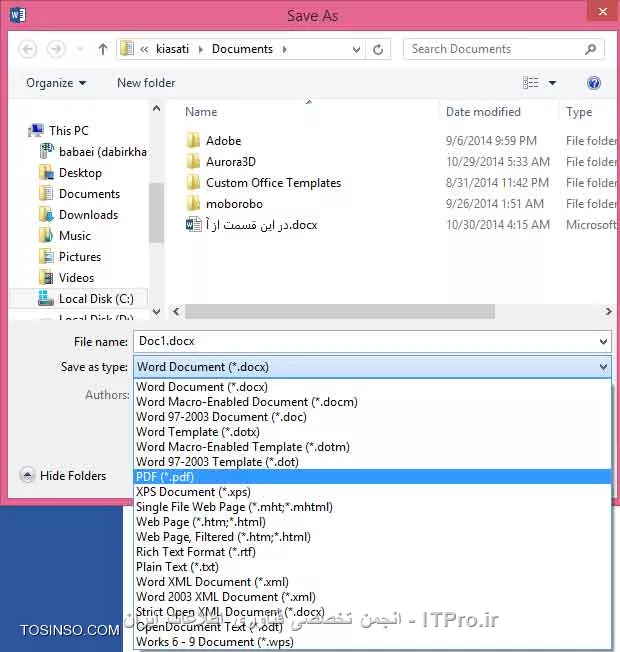Viewport: 620px width, 652px height.
Task: Sort by Name column header
Action: [201, 112]
